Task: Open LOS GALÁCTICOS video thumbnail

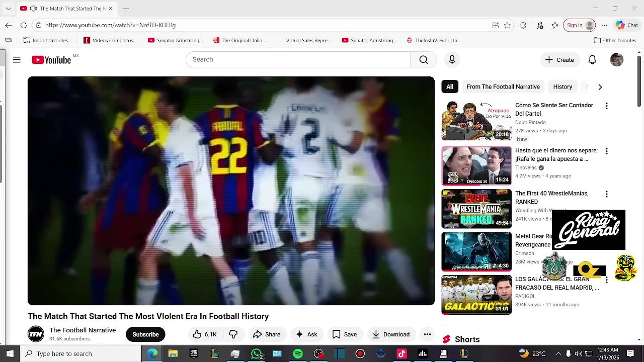Action: click(476, 294)
